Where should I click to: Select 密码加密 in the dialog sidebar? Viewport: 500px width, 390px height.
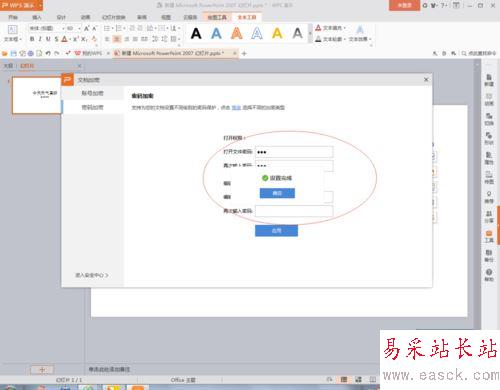(x=92, y=107)
